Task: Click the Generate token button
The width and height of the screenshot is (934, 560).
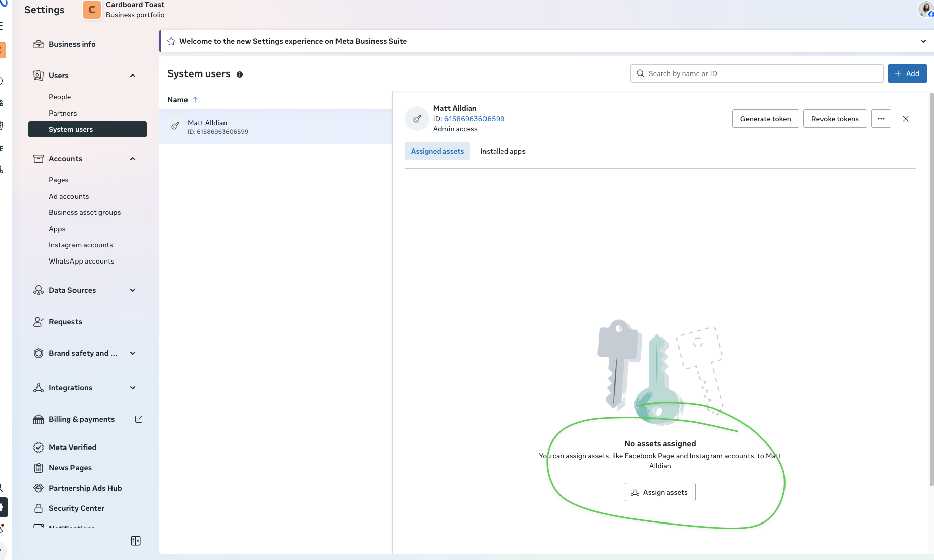Action: (x=765, y=119)
